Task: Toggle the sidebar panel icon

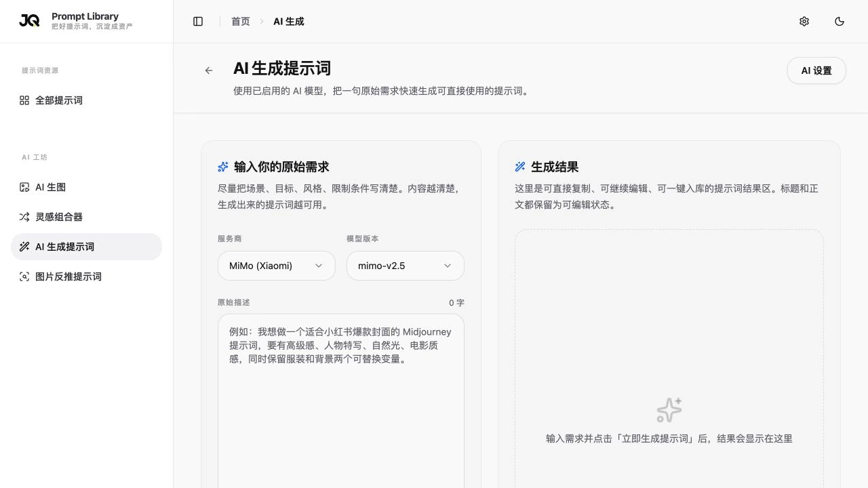Action: click(198, 22)
